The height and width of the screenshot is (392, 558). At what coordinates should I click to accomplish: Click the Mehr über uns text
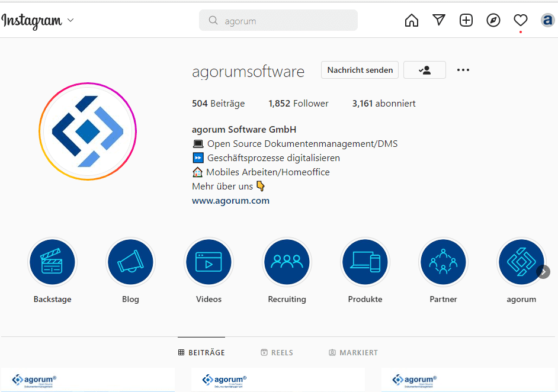point(222,187)
